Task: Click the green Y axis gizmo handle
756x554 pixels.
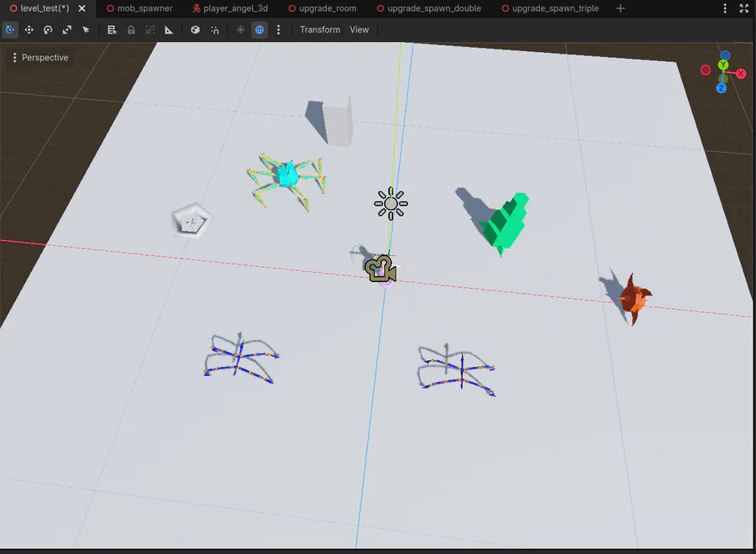Action: click(x=722, y=65)
